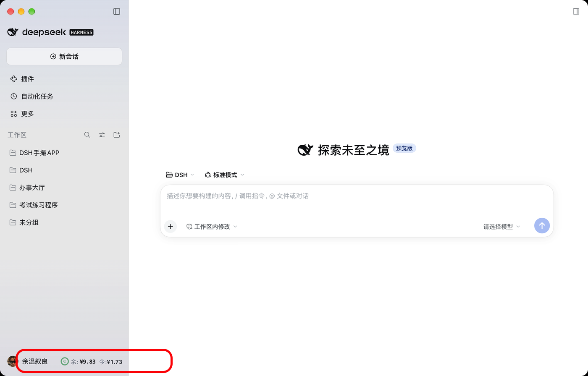Add attachment with plus button

tap(170, 226)
